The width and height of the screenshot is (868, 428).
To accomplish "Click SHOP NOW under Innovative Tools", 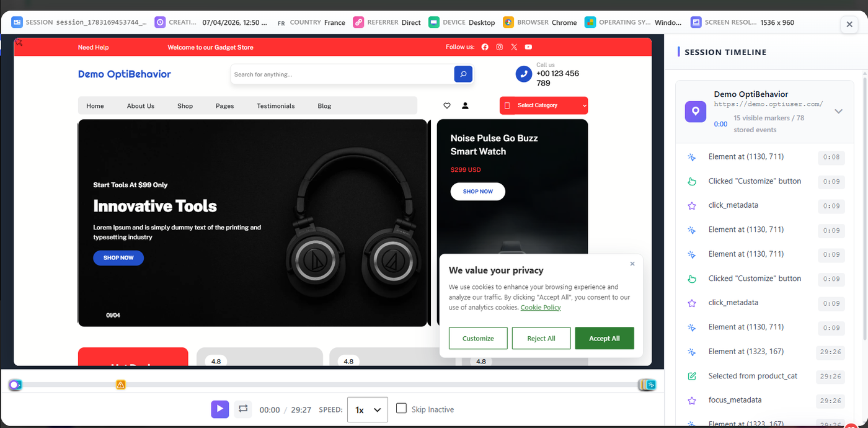I will pyautogui.click(x=118, y=257).
